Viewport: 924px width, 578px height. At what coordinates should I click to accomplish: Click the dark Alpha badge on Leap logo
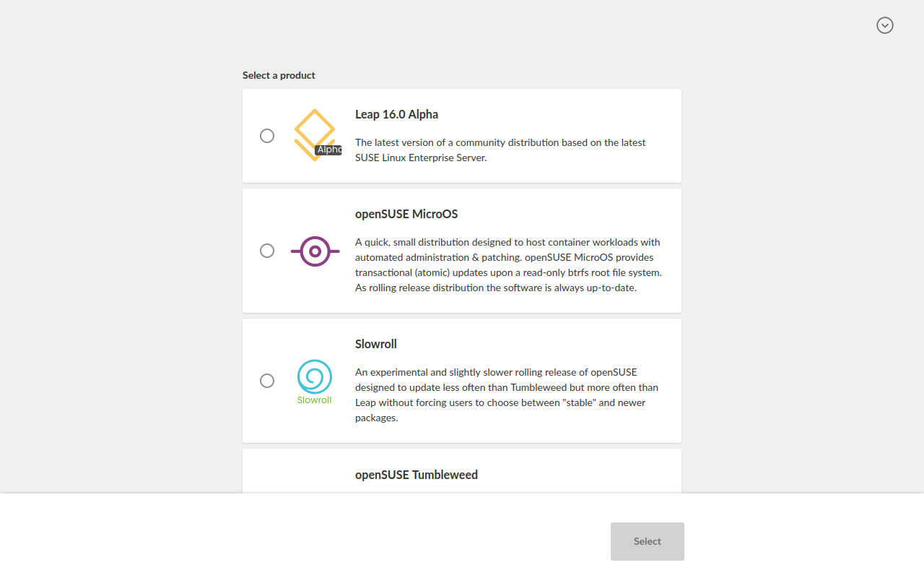click(328, 150)
